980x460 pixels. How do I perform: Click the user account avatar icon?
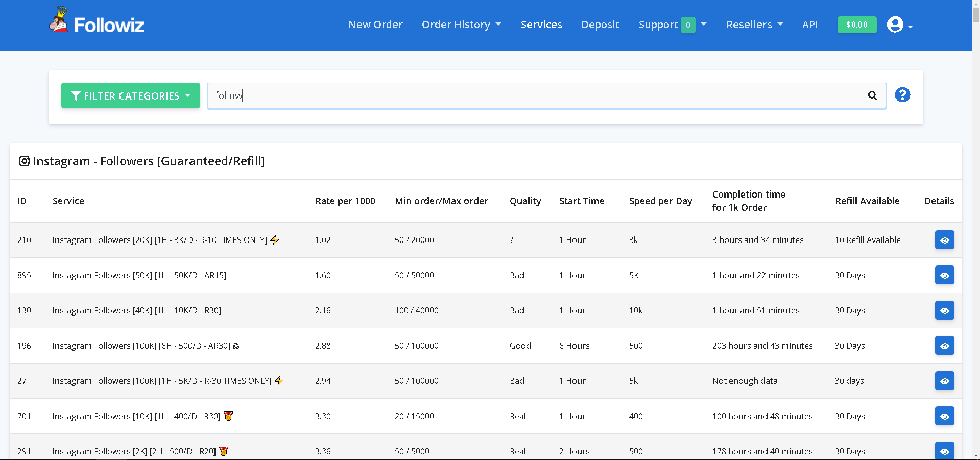coord(895,25)
